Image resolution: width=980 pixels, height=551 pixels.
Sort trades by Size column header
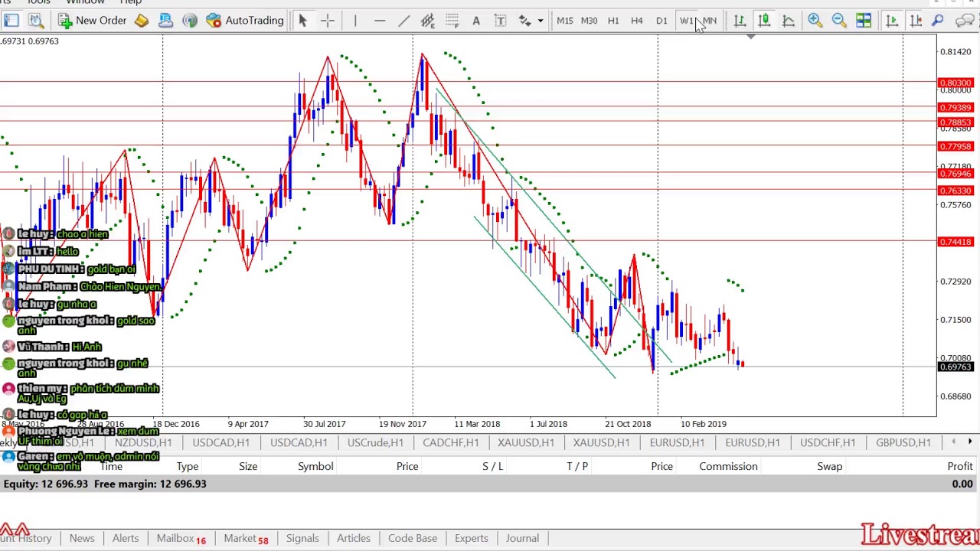coord(248,466)
